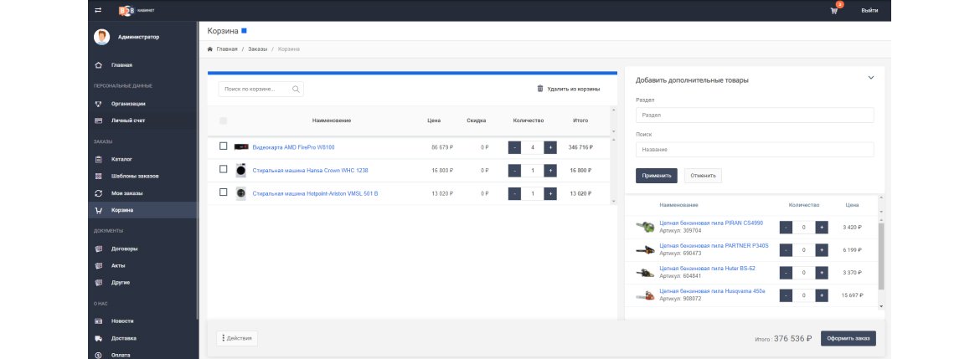Click the home icon in breadcrumb
The image size is (980, 359).
coord(210,49)
